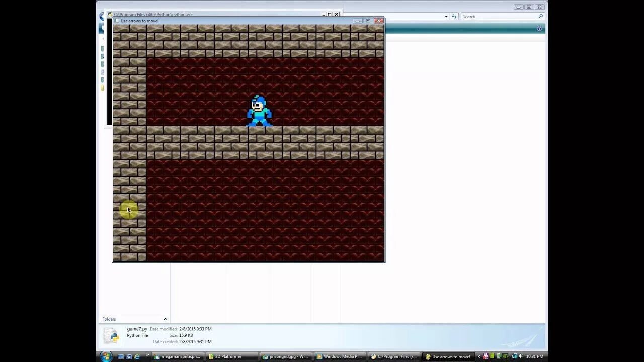Click Date modified value 2/8/2015 9:33 PM
Screen dimensions: 644x362
pos(195,329)
